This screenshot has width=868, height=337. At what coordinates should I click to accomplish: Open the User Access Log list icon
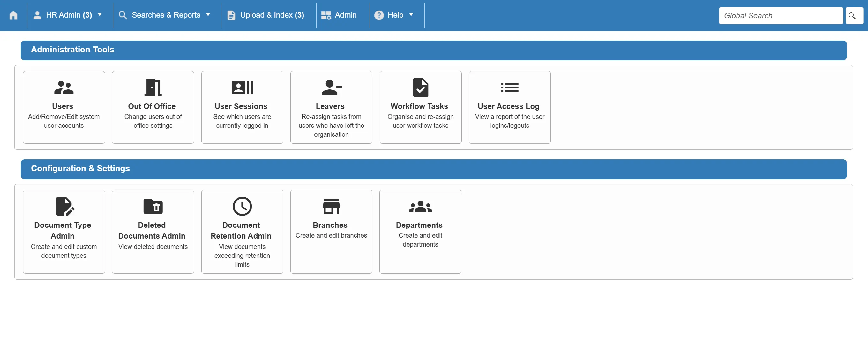510,88
